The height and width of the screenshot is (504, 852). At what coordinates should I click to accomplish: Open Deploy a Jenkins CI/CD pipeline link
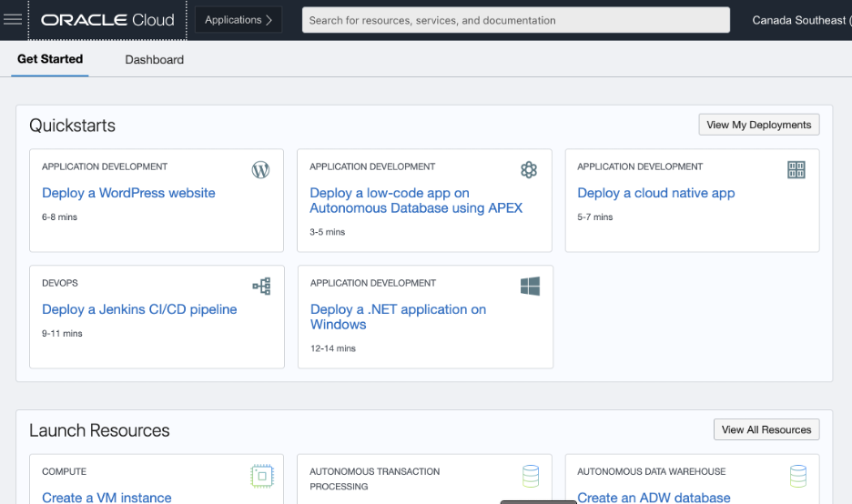click(x=139, y=309)
